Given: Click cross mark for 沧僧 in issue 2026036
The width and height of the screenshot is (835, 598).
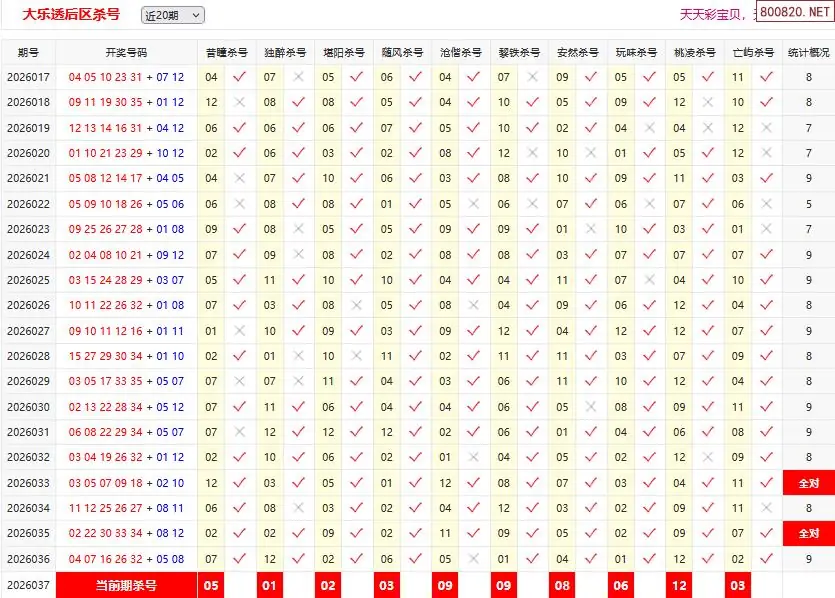Looking at the screenshot, I should pyautogui.click(x=473, y=559).
